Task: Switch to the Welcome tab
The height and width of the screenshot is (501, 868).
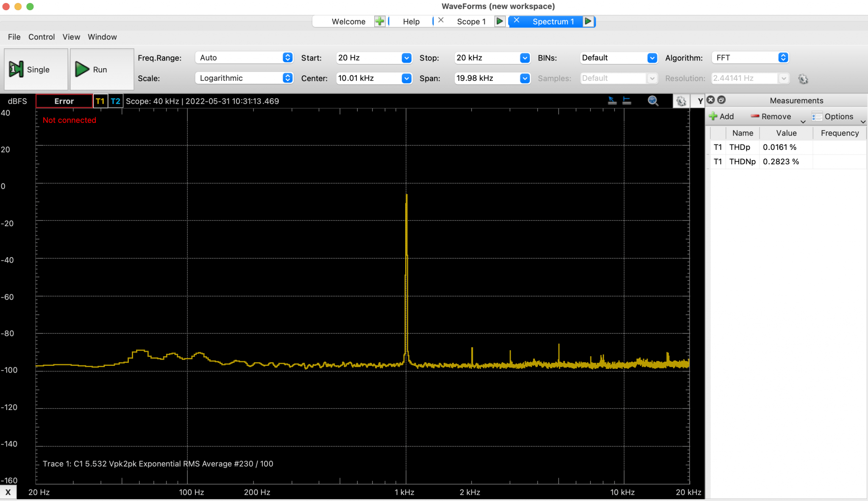Action: (x=348, y=22)
